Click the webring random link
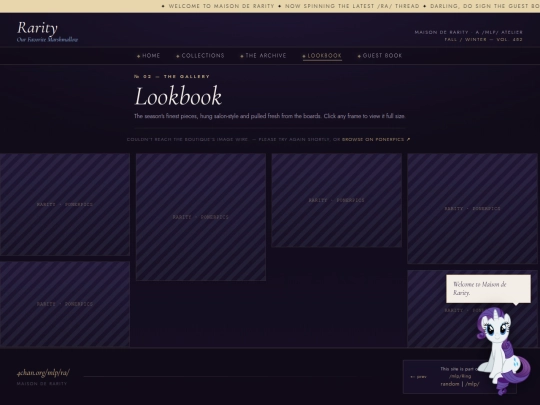 click(450, 384)
